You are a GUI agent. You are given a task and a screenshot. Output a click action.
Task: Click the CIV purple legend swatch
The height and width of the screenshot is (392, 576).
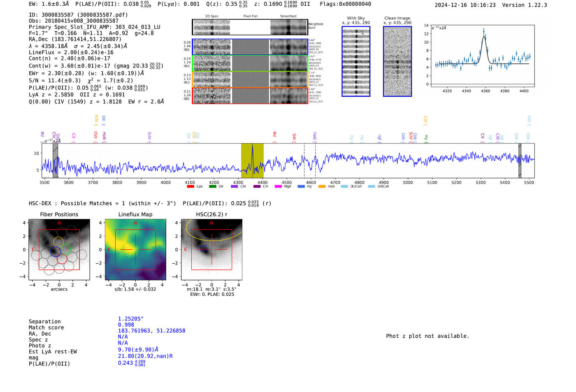(x=235, y=187)
